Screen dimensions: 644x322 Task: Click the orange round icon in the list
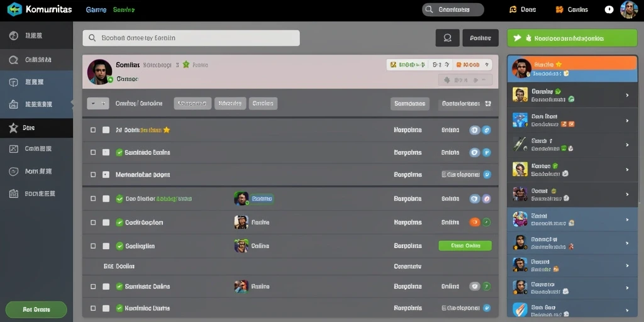click(x=475, y=222)
